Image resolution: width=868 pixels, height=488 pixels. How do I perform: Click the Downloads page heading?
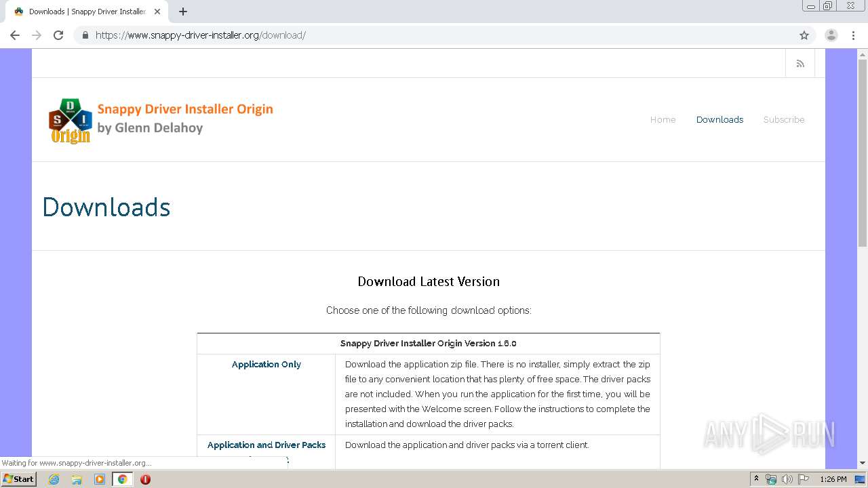(106, 207)
